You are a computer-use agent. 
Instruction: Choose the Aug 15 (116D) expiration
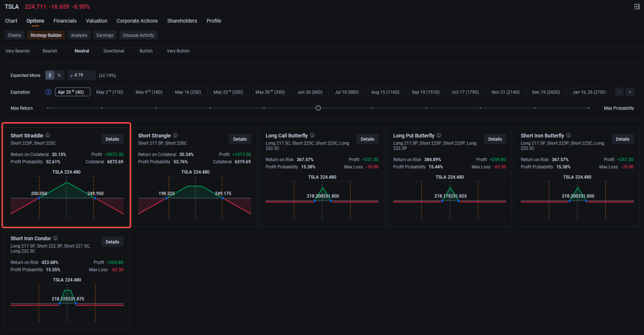[x=387, y=92]
